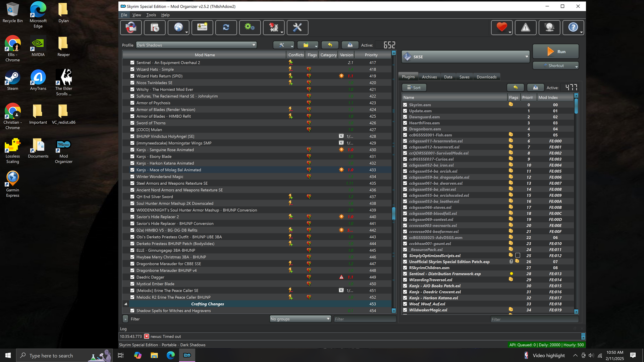Click the Sort plugins button
The width and height of the screenshot is (644, 362).
click(x=414, y=87)
